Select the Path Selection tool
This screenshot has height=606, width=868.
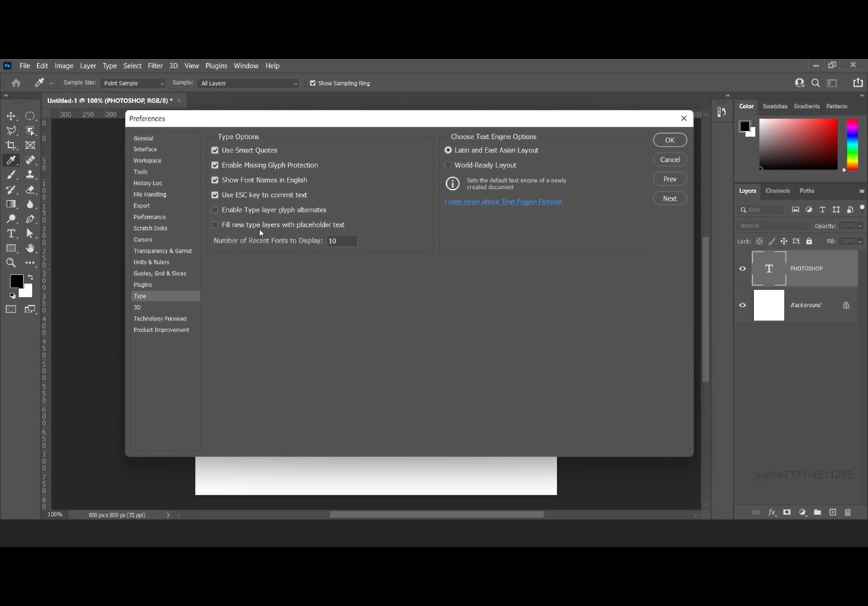click(31, 234)
